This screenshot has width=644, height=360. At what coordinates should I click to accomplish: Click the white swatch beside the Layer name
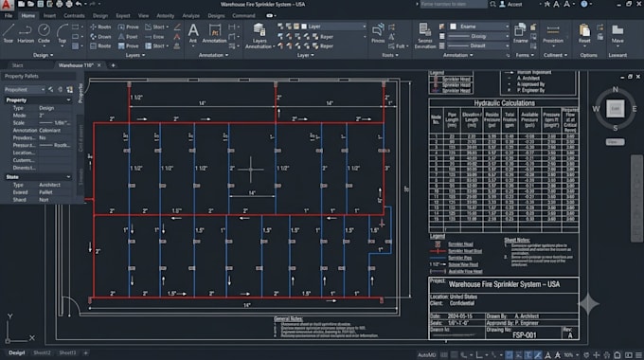pyautogui.click(x=304, y=27)
